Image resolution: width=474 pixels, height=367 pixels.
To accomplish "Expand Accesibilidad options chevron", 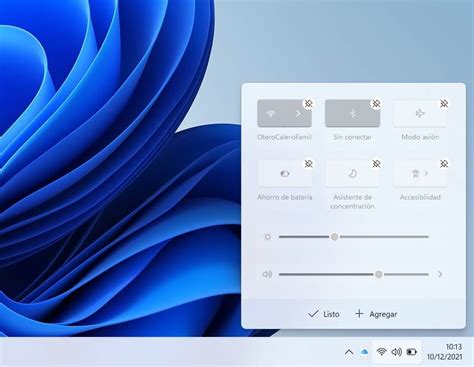I will [x=426, y=173].
